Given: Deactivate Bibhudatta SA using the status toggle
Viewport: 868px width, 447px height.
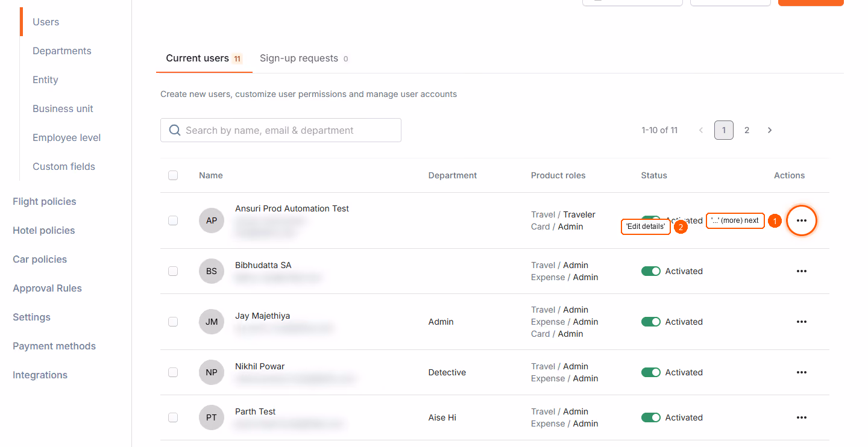Looking at the screenshot, I should click(651, 271).
